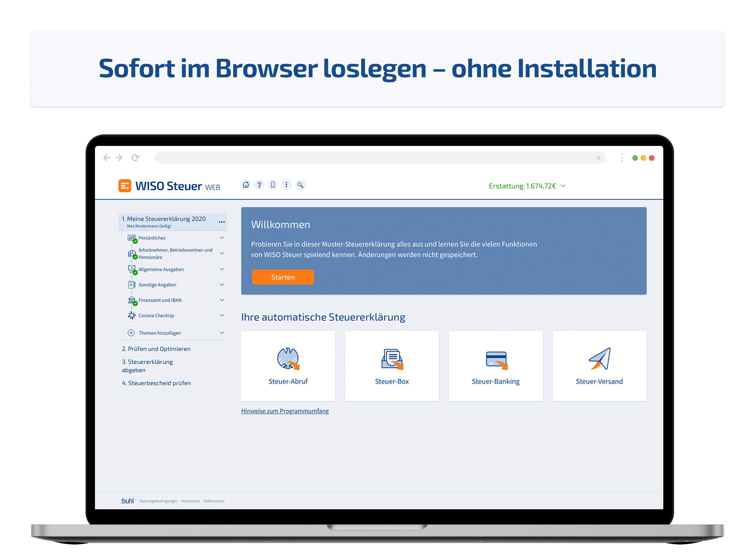Open the Steuer-Banking tile
The image size is (755, 560).
pos(495,366)
